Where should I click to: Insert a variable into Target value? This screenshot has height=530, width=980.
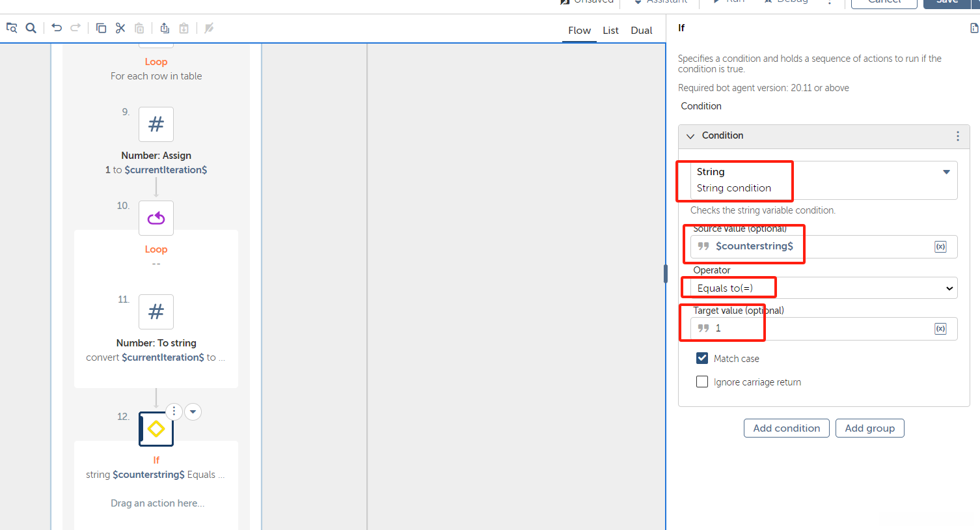click(x=940, y=329)
